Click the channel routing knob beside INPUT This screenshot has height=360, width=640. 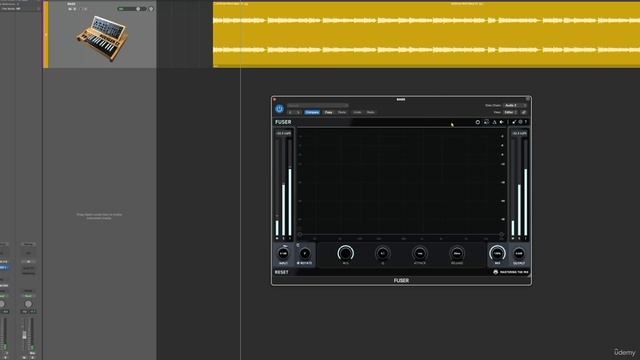pos(305,253)
